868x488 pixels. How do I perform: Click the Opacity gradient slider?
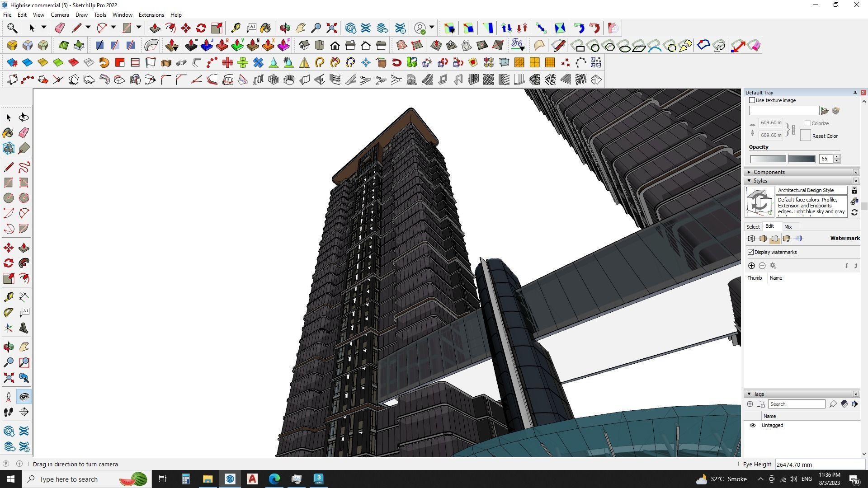[783, 159]
